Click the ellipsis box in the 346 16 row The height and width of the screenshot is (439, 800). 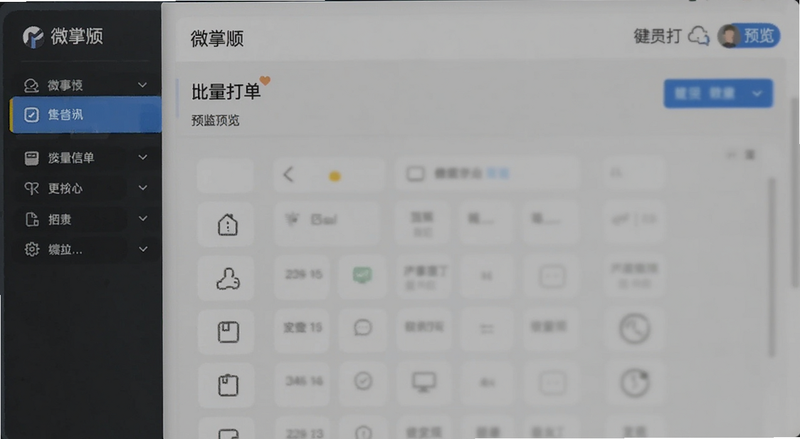click(x=552, y=382)
